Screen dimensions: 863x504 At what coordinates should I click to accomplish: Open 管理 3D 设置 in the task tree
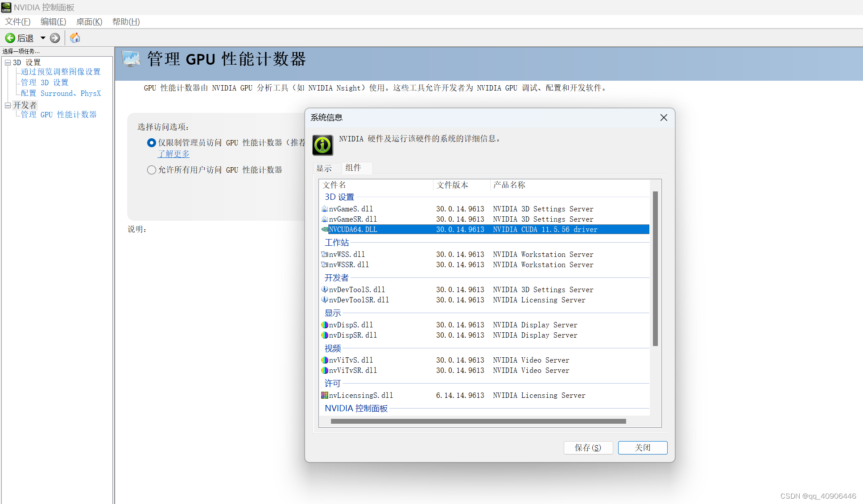pos(45,83)
